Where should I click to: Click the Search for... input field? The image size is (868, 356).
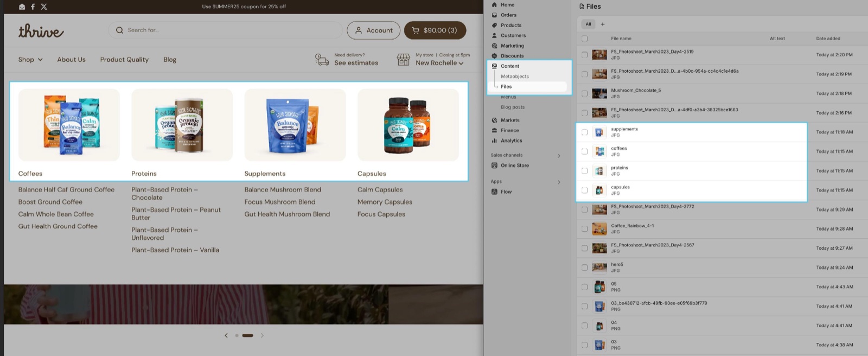click(x=225, y=30)
